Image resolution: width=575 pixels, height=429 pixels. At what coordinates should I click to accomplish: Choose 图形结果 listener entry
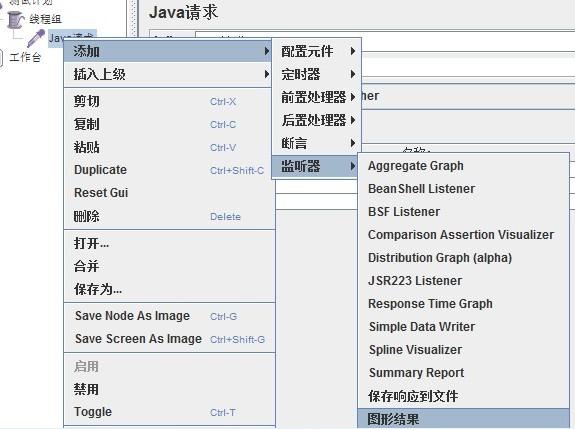click(464, 419)
